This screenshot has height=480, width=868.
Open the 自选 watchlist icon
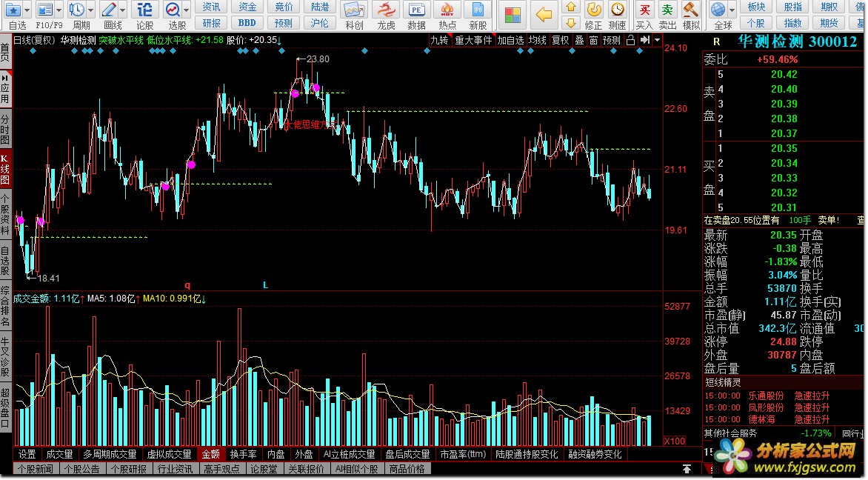click(x=13, y=10)
